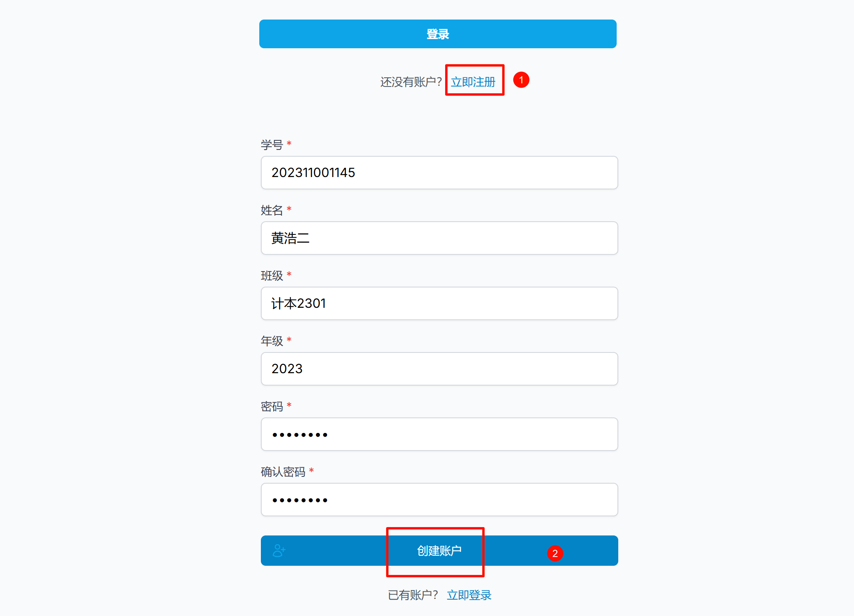Open the 立即注册 link

(x=473, y=82)
